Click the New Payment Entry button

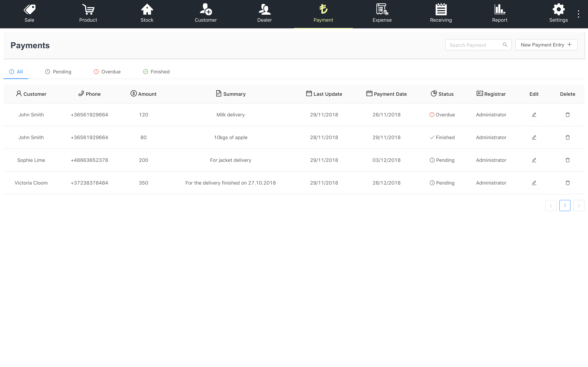(546, 45)
